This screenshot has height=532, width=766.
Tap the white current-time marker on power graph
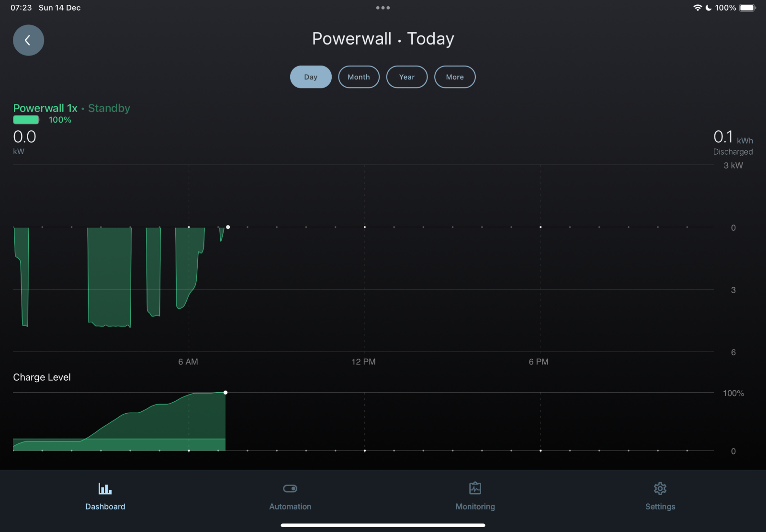pos(228,227)
